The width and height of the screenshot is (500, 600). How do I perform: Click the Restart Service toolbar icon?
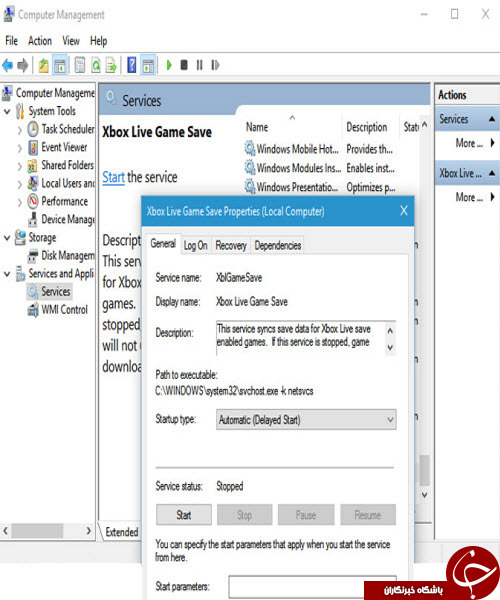[215, 65]
